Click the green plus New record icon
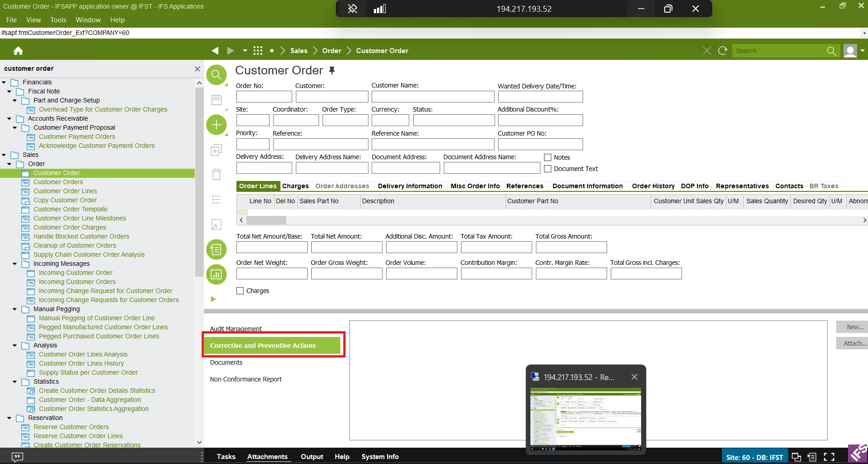The height and width of the screenshot is (464, 868). (216, 125)
